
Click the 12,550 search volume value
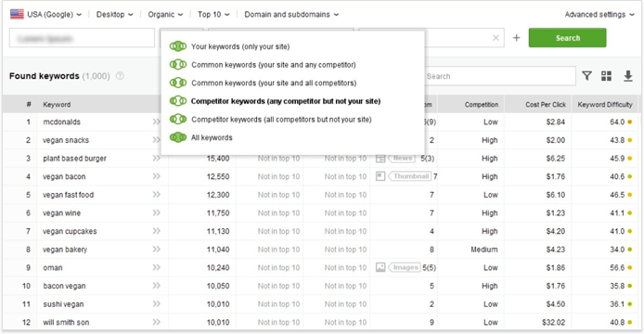click(x=218, y=176)
